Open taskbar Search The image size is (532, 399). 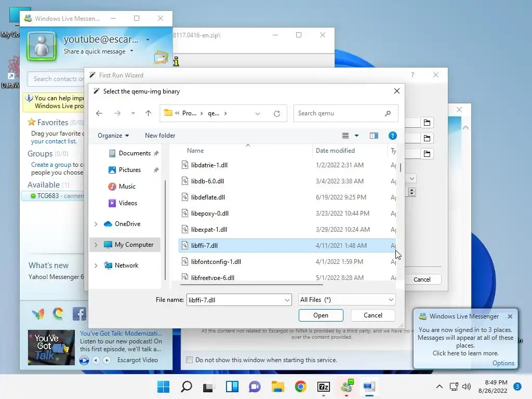tap(187, 387)
